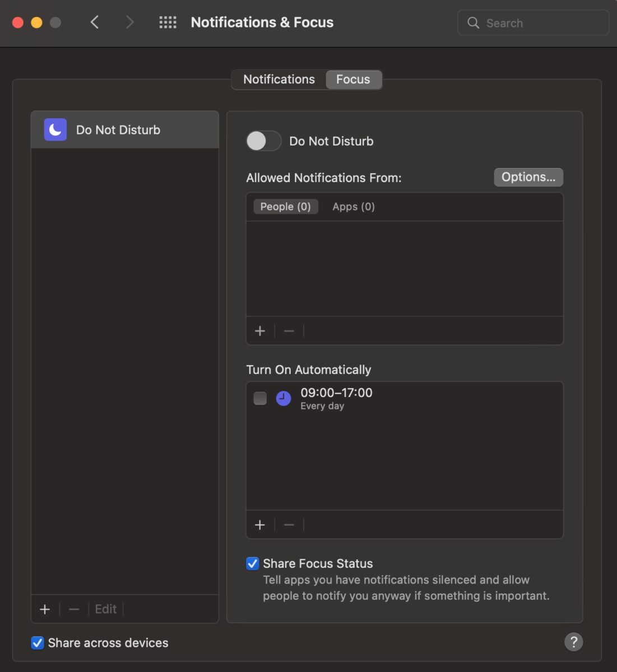Toggle the Do Not Disturb switch
Screen dimensions: 617x672
coord(263,141)
